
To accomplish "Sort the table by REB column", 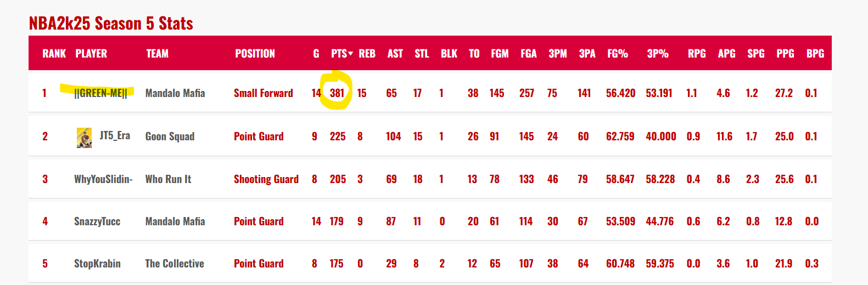I will (367, 54).
